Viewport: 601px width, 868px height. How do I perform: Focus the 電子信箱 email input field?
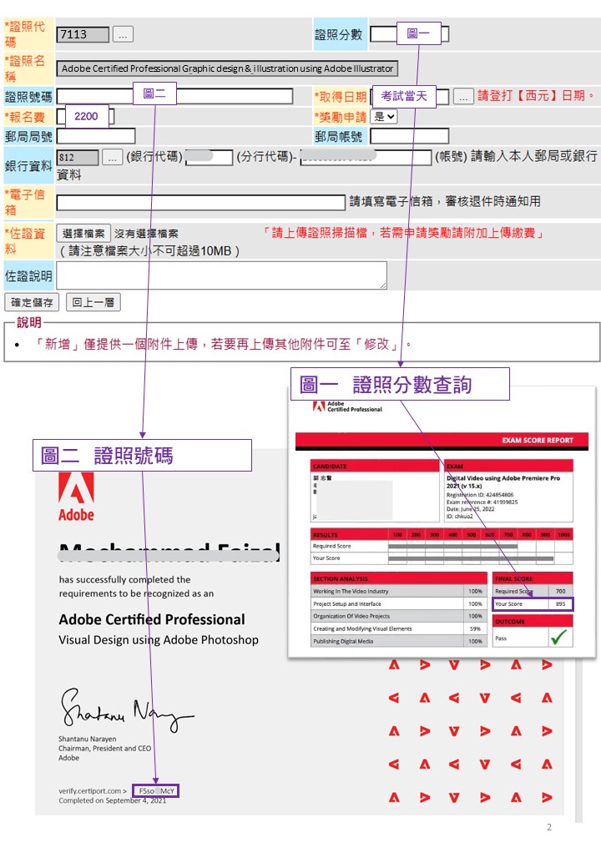point(200,202)
